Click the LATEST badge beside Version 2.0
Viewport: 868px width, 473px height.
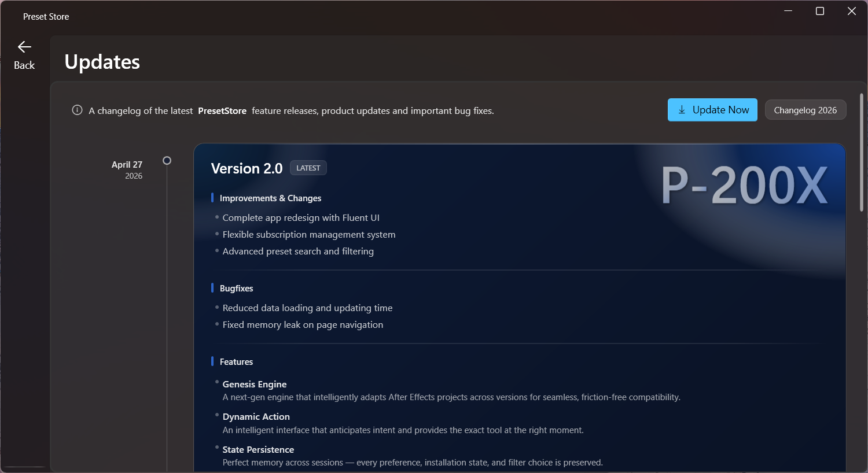pos(308,168)
